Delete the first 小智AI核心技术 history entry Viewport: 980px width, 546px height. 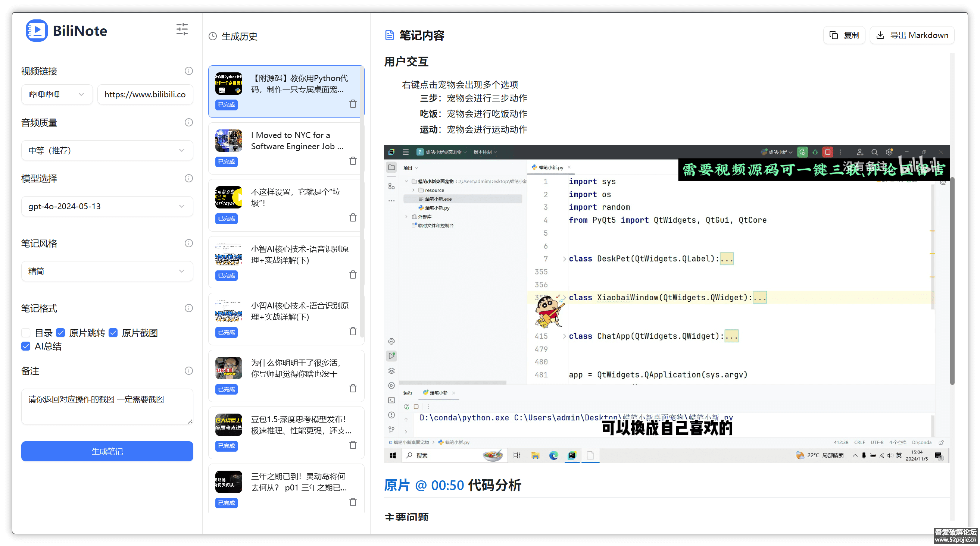353,274
